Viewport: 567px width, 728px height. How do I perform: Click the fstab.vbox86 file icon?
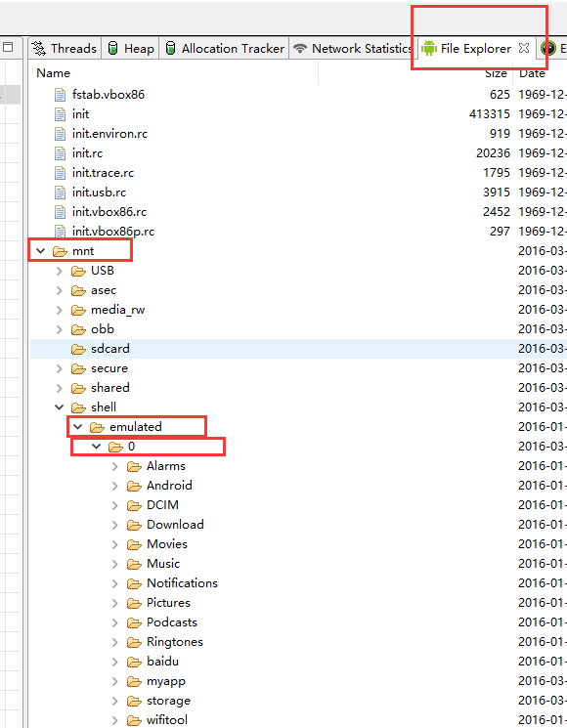(x=60, y=95)
